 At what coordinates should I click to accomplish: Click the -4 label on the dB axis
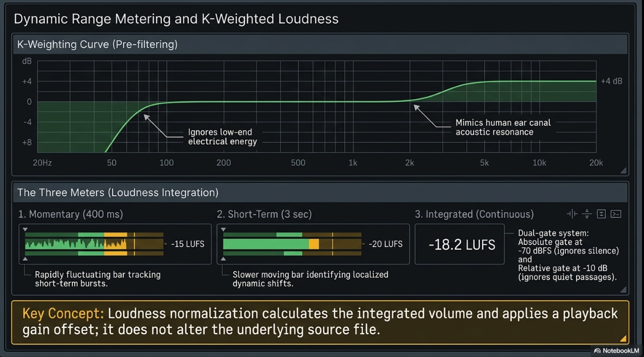click(x=27, y=122)
